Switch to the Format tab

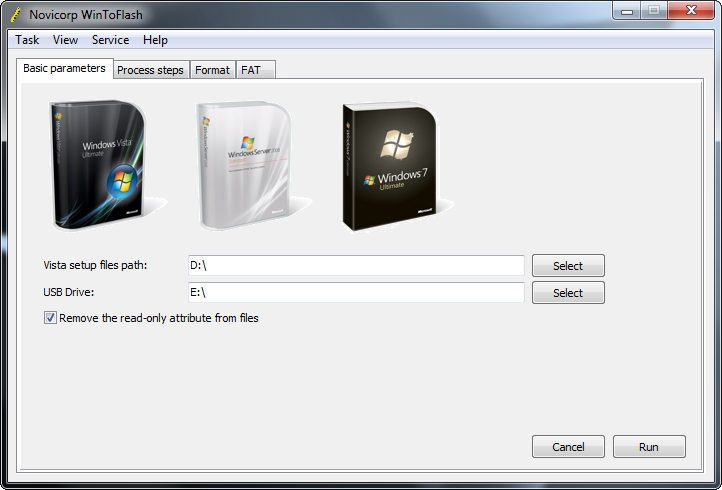tap(212, 70)
